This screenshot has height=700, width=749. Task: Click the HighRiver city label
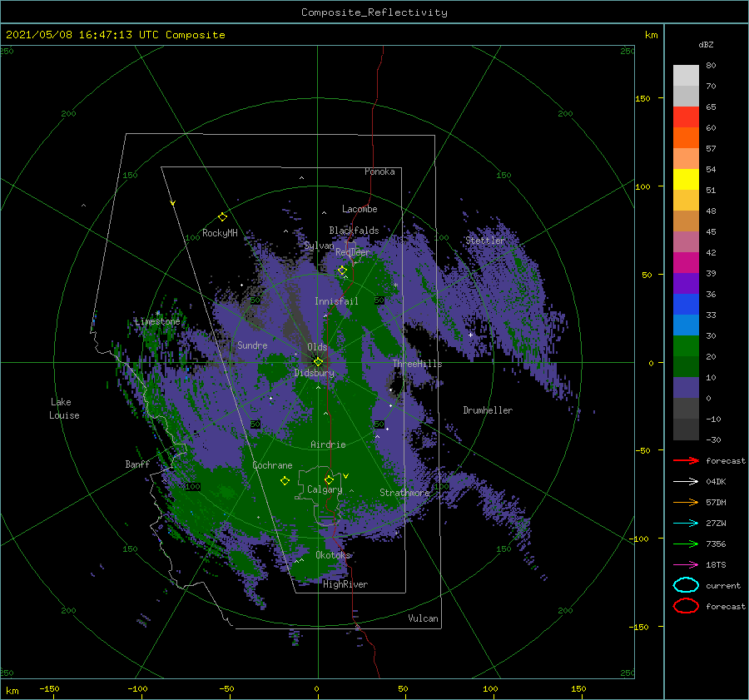coord(345,584)
